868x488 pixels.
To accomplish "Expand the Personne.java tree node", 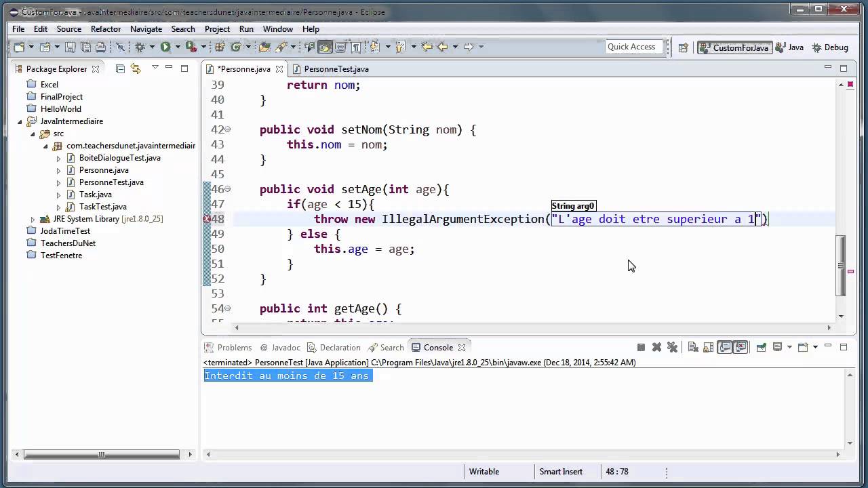I will click(x=58, y=170).
